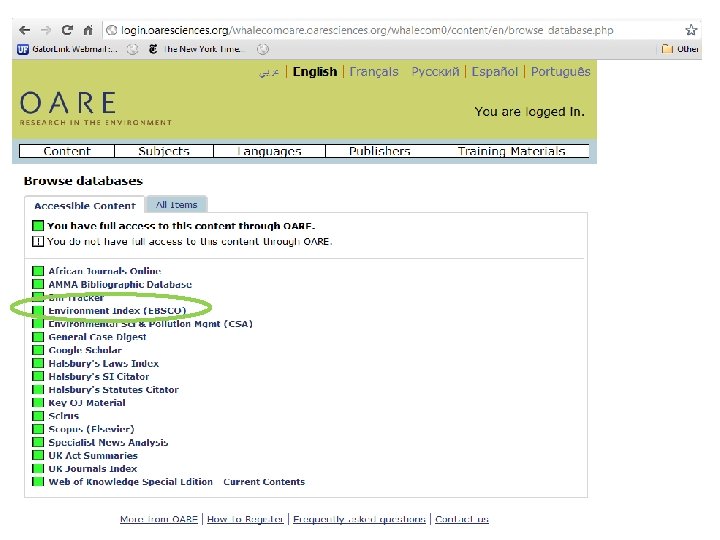Reload the page with refresh icon

click(67, 30)
